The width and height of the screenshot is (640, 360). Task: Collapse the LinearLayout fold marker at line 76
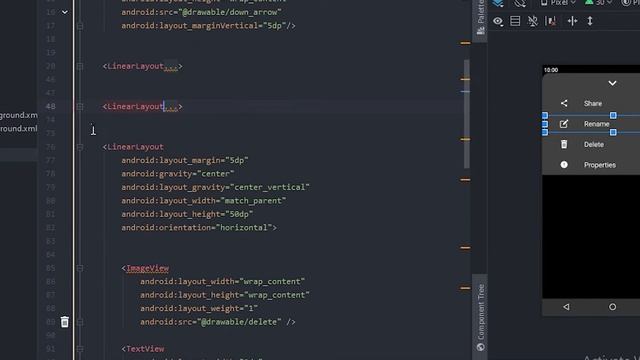click(x=80, y=147)
